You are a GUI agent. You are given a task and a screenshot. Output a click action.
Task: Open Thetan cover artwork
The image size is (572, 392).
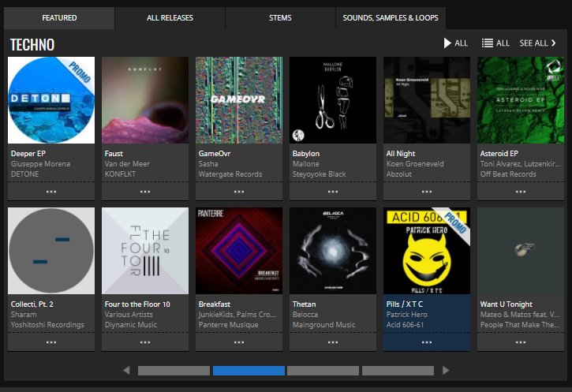pos(333,251)
